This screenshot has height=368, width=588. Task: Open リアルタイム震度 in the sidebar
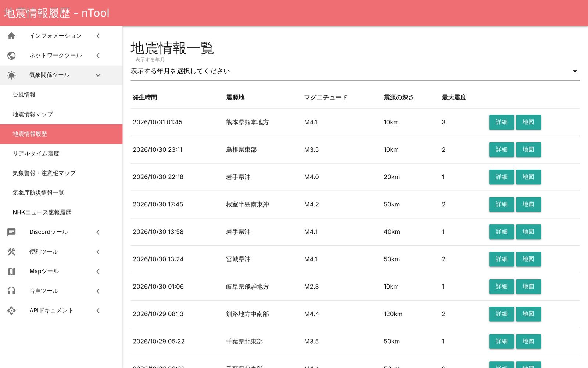coord(61,153)
